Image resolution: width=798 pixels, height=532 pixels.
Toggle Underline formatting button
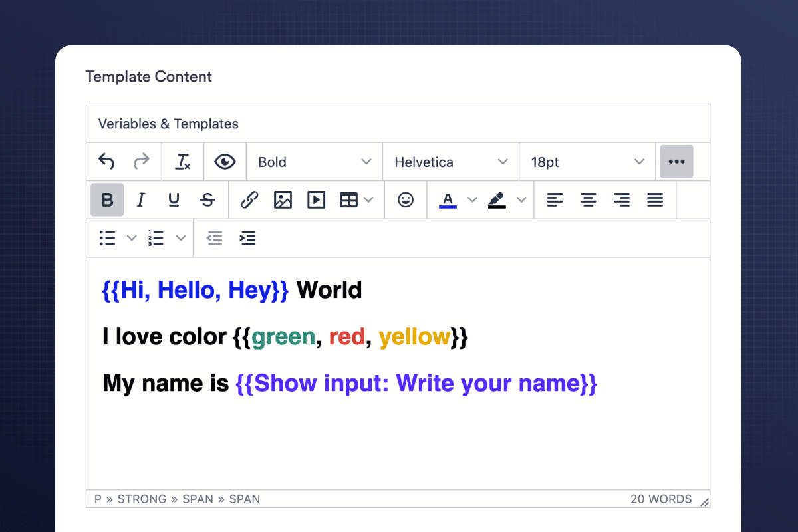pyautogui.click(x=174, y=200)
